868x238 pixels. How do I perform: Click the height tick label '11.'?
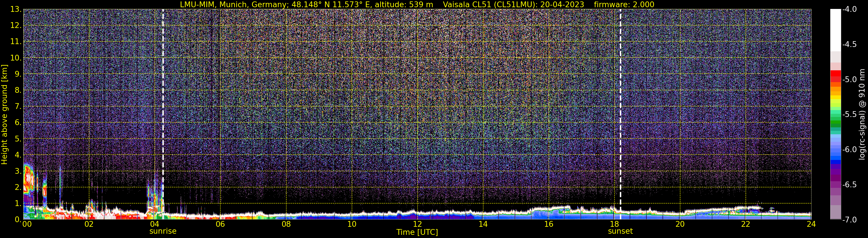tap(16, 42)
